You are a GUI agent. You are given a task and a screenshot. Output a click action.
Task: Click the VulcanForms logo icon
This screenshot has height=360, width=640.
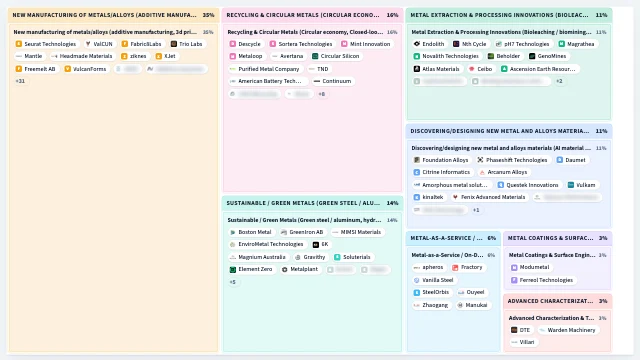coord(67,69)
